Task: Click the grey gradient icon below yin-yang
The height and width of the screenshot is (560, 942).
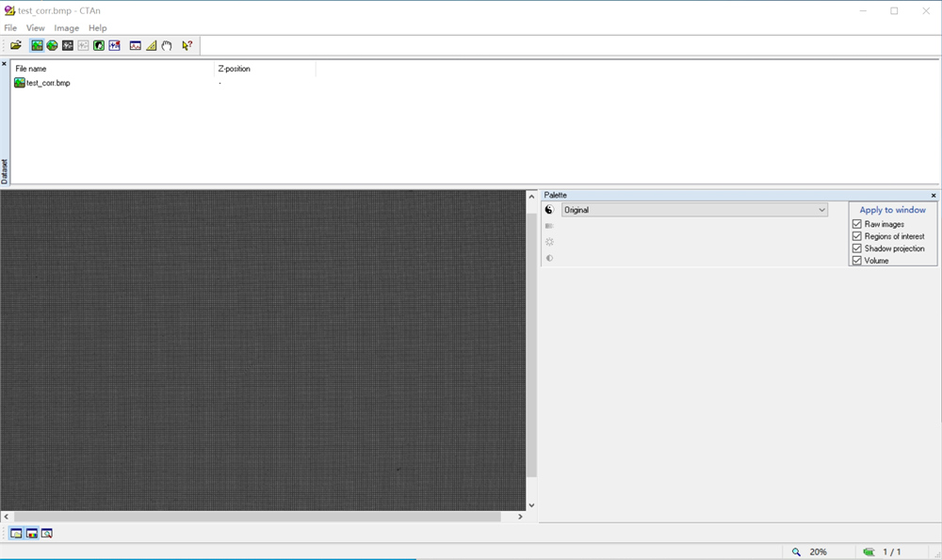Action: pyautogui.click(x=549, y=226)
